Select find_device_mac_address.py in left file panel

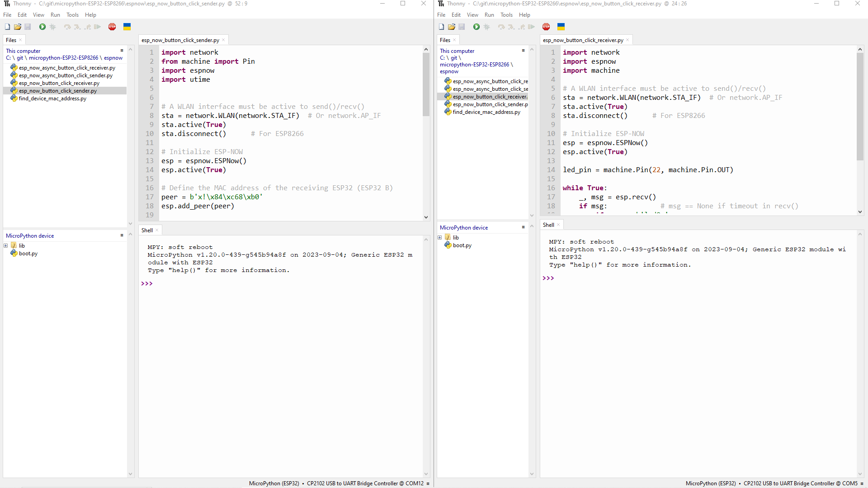[x=52, y=99]
